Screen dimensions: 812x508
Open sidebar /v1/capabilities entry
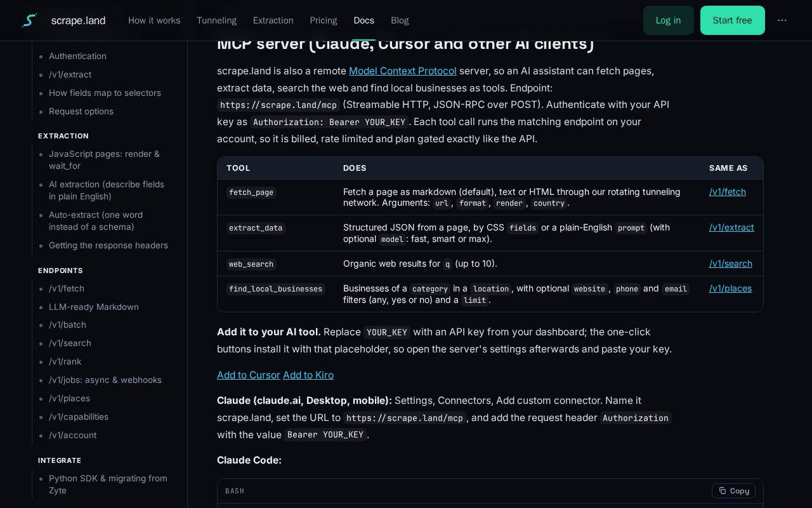(79, 417)
